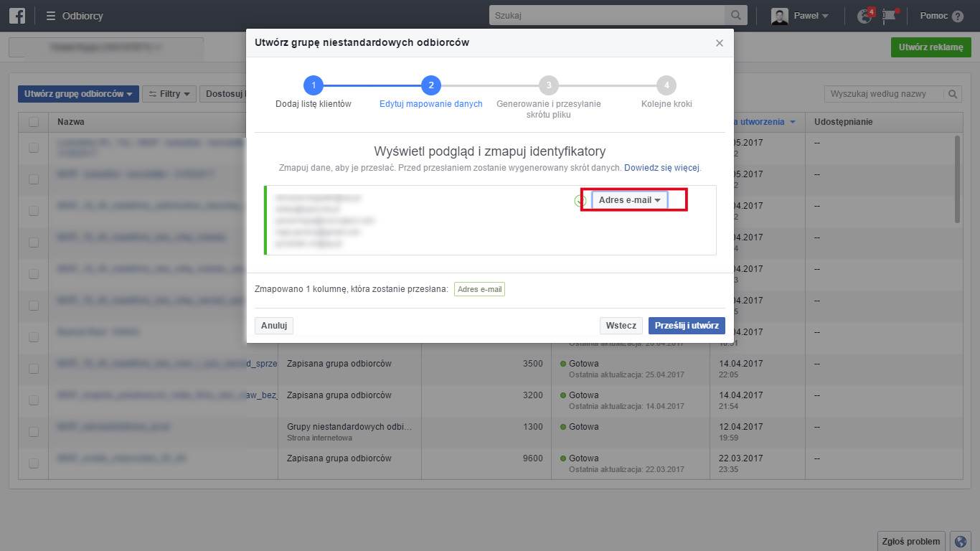The width and height of the screenshot is (980, 551).
Task: Go to step 1 Dodaj listę klientów
Action: click(313, 85)
